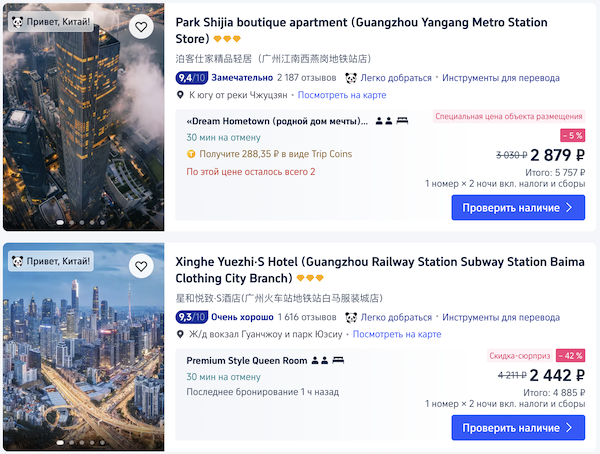Viewport: 600px width, 454px height.
Task: Save Park Shijia apartment to favorites
Action: 141,27
